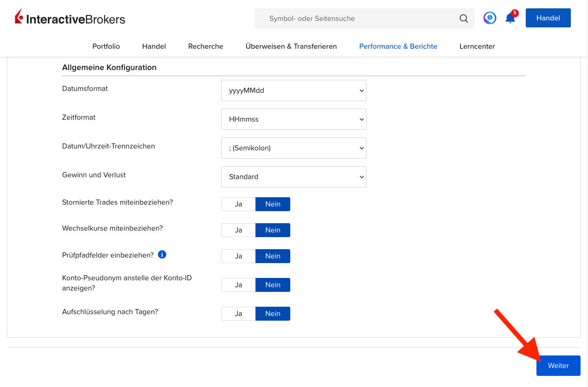Enable Ja for Konto-Pseudonym option
Viewport: 588px width, 387px height.
point(238,285)
